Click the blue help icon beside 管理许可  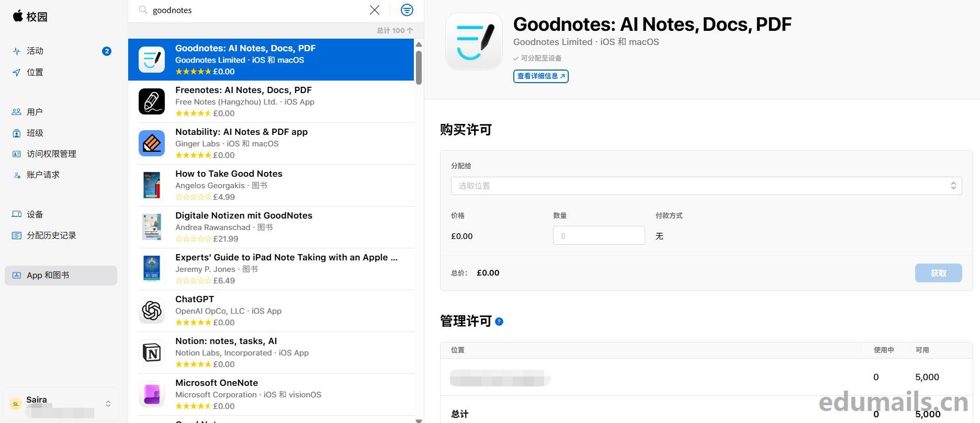click(x=499, y=322)
